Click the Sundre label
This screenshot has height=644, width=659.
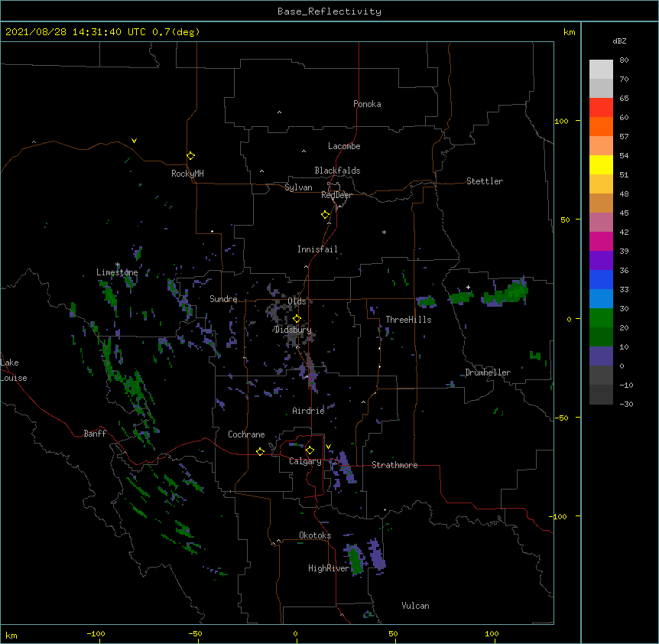223,299
